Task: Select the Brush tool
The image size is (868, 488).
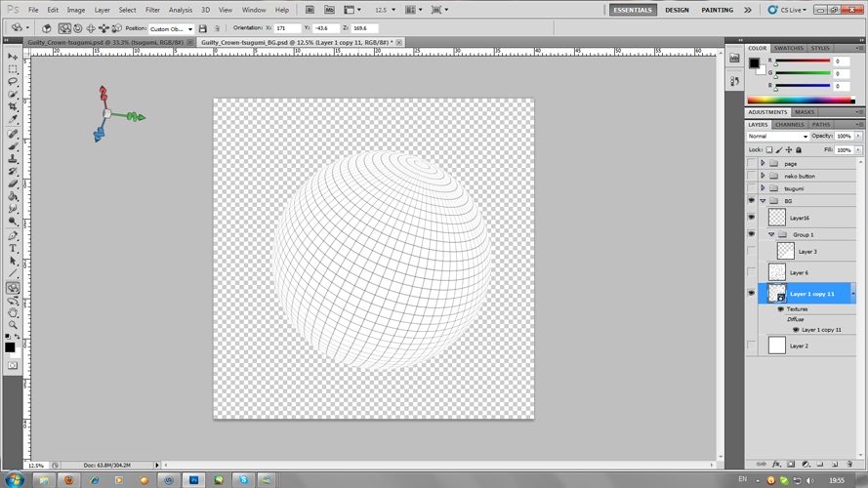Action: click(13, 146)
